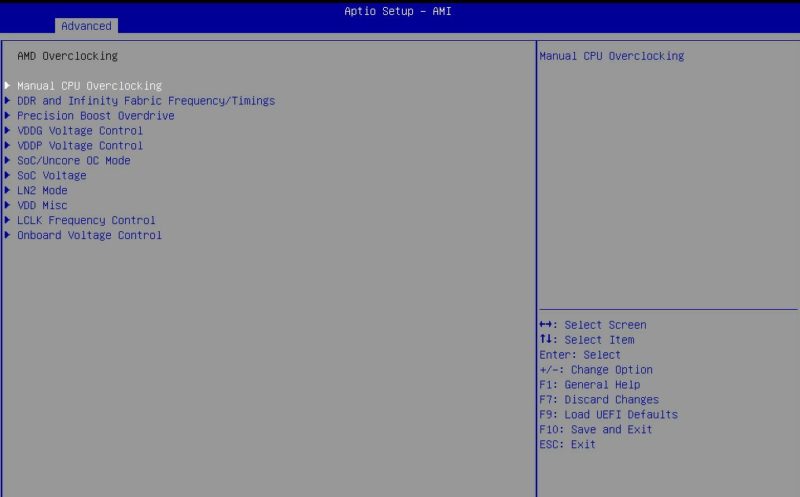Click the arrow beside Manual CPU Overclocking
800x497 pixels.
(x=8, y=85)
